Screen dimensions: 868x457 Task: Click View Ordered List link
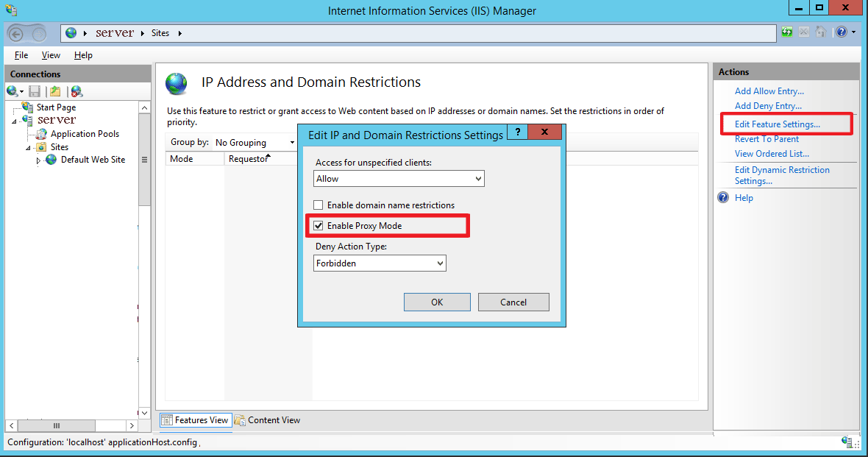pyautogui.click(x=772, y=154)
